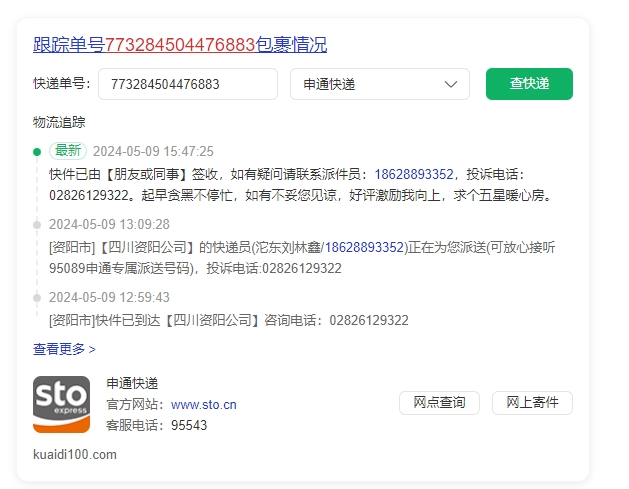Open the tracking number 773284504476883 title link

point(180,45)
